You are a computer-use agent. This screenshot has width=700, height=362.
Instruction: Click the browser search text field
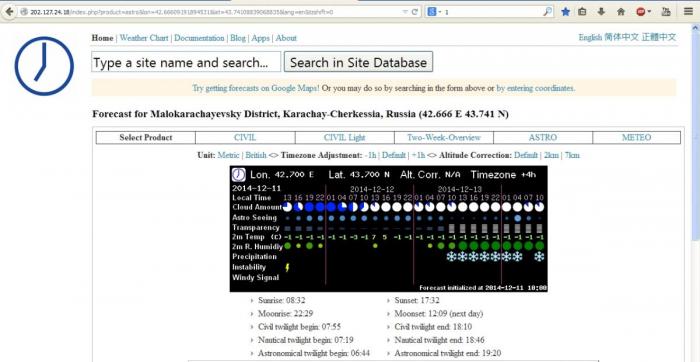492,12
